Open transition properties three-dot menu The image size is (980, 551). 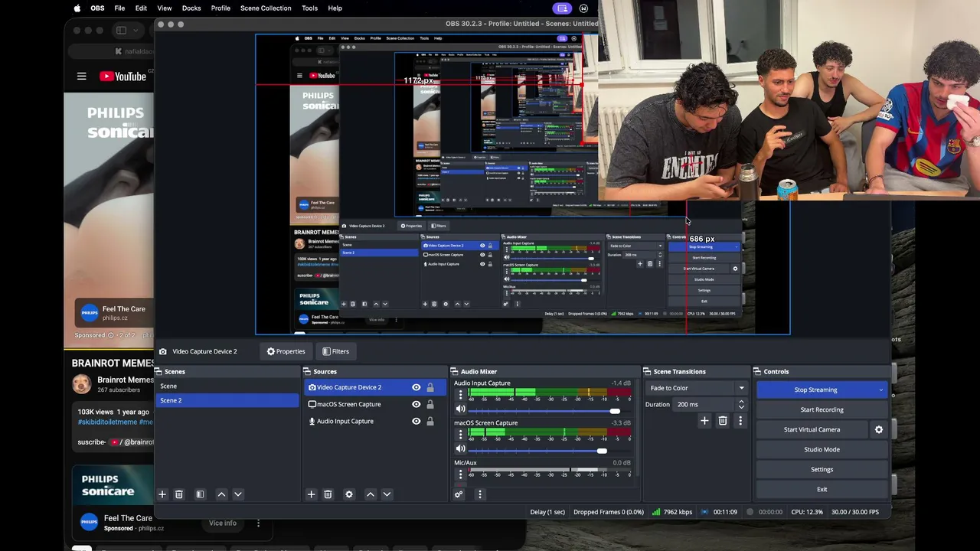pyautogui.click(x=740, y=421)
